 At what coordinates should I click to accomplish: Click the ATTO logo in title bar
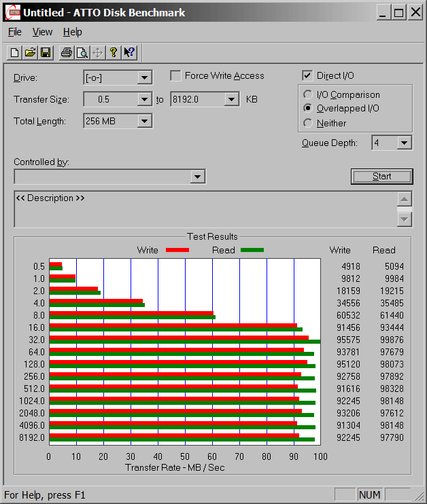pos(12,12)
